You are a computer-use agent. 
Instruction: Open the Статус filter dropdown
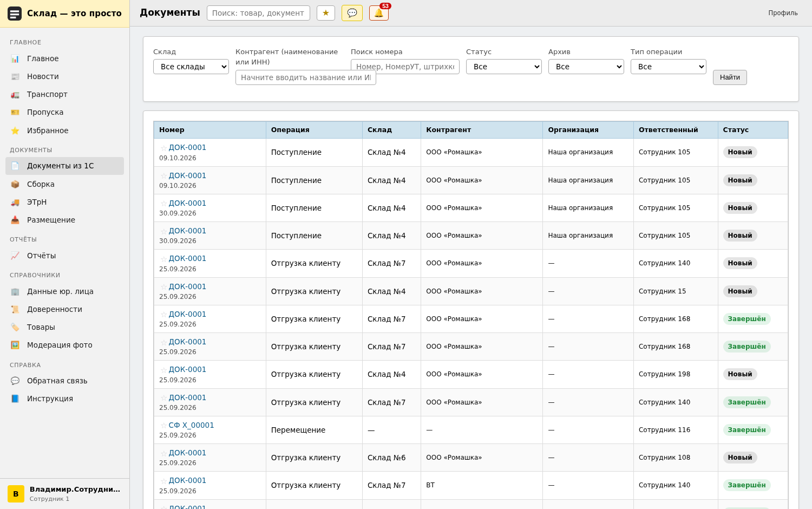504,67
